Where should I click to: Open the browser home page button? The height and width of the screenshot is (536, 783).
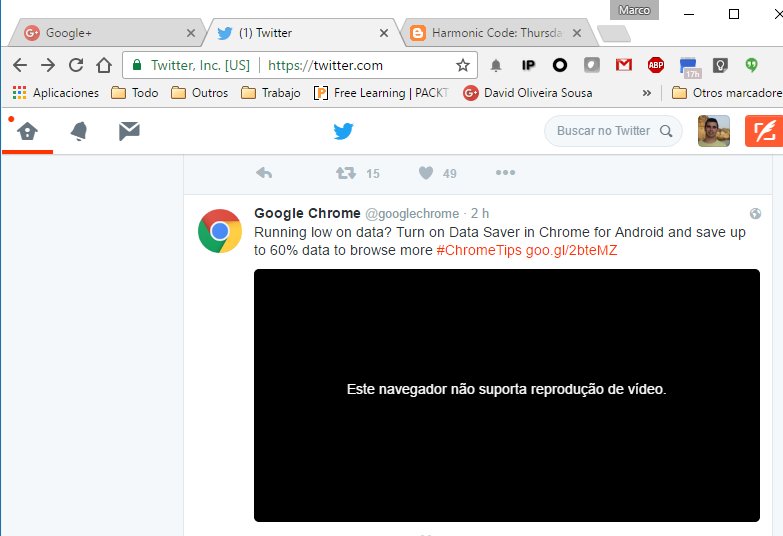click(104, 65)
